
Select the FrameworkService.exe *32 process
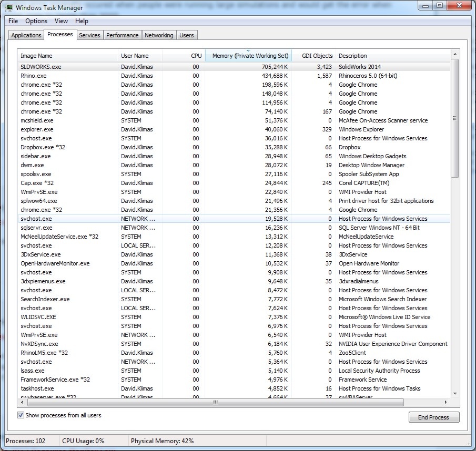pyautogui.click(x=234, y=380)
